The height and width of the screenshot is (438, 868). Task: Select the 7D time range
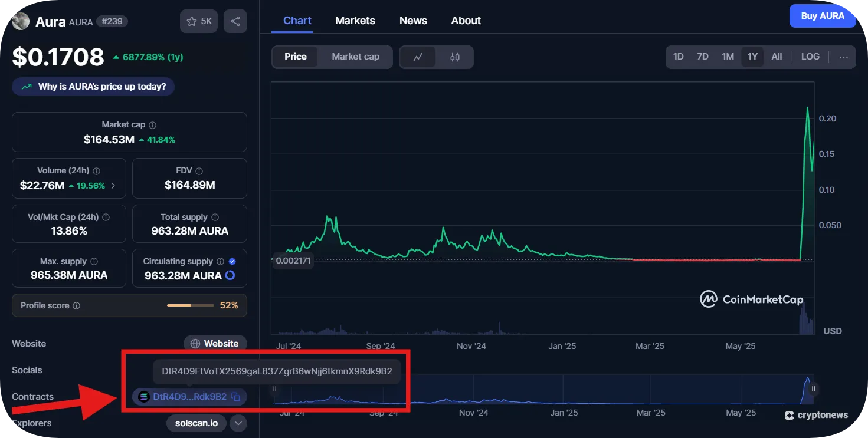click(702, 57)
